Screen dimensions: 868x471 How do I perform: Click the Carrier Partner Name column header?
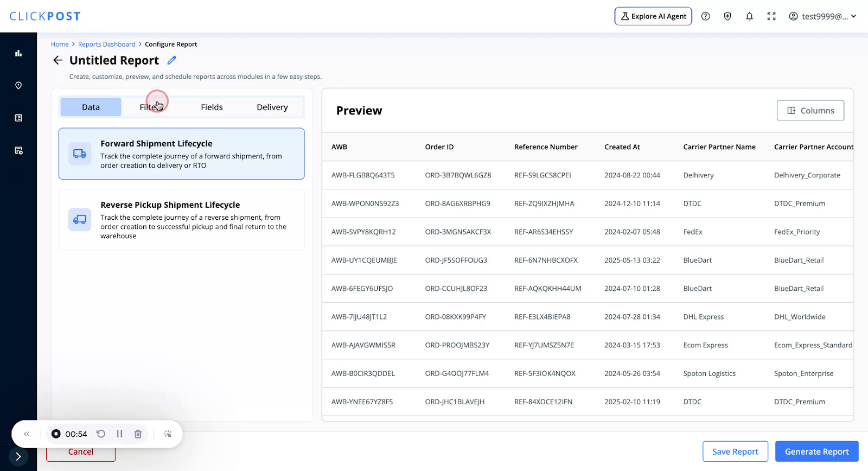pyautogui.click(x=719, y=147)
